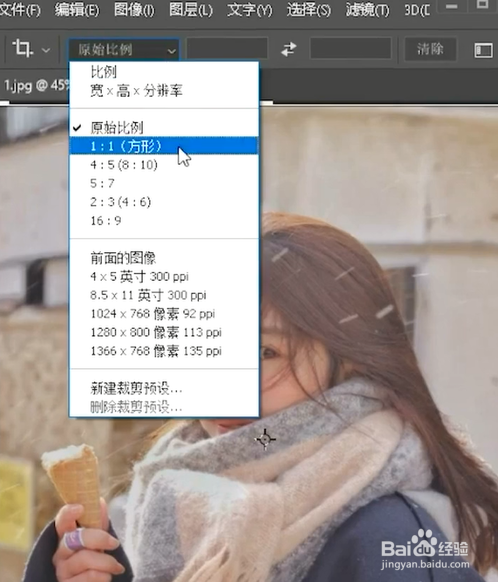
Task: Open the 3D menu
Action: tap(417, 10)
